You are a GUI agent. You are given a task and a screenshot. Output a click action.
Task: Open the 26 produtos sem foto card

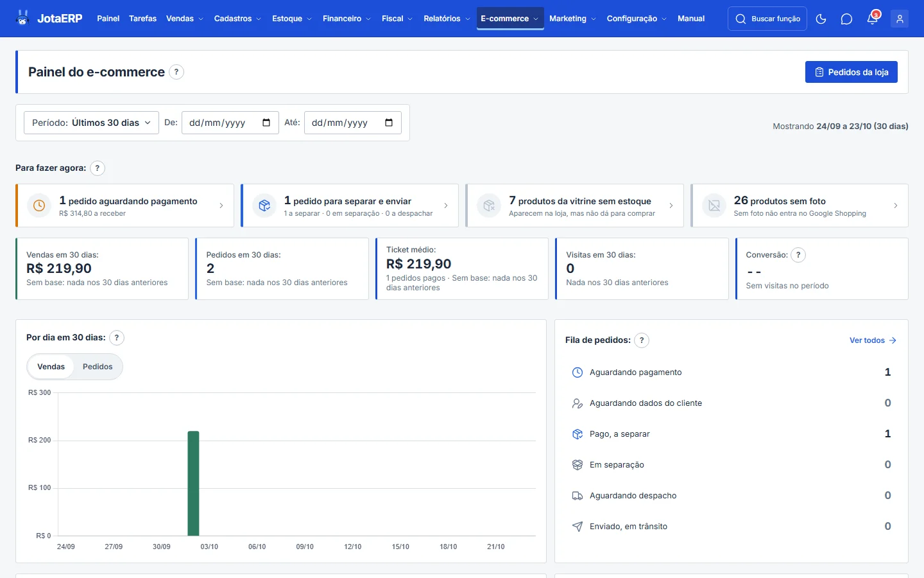(800, 206)
